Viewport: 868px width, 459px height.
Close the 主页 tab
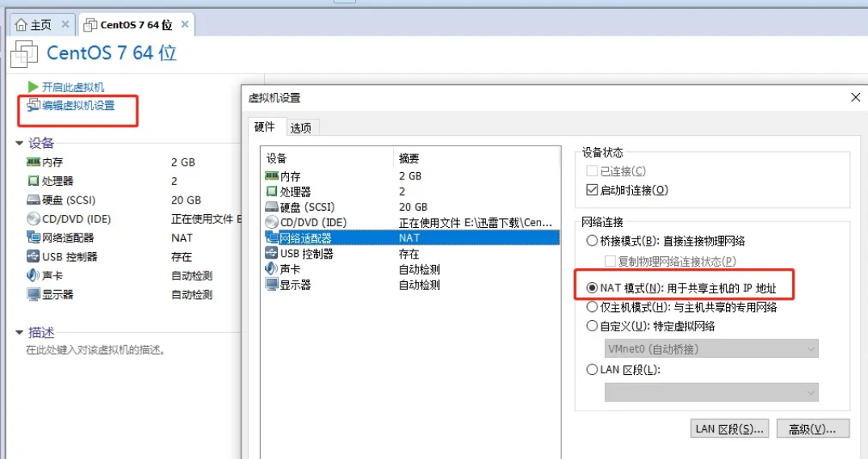click(x=65, y=24)
